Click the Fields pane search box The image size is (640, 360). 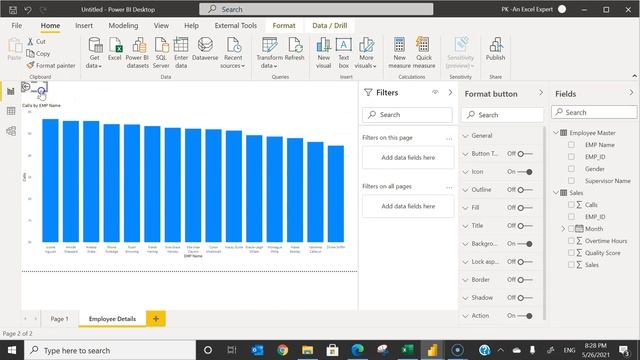[594, 112]
